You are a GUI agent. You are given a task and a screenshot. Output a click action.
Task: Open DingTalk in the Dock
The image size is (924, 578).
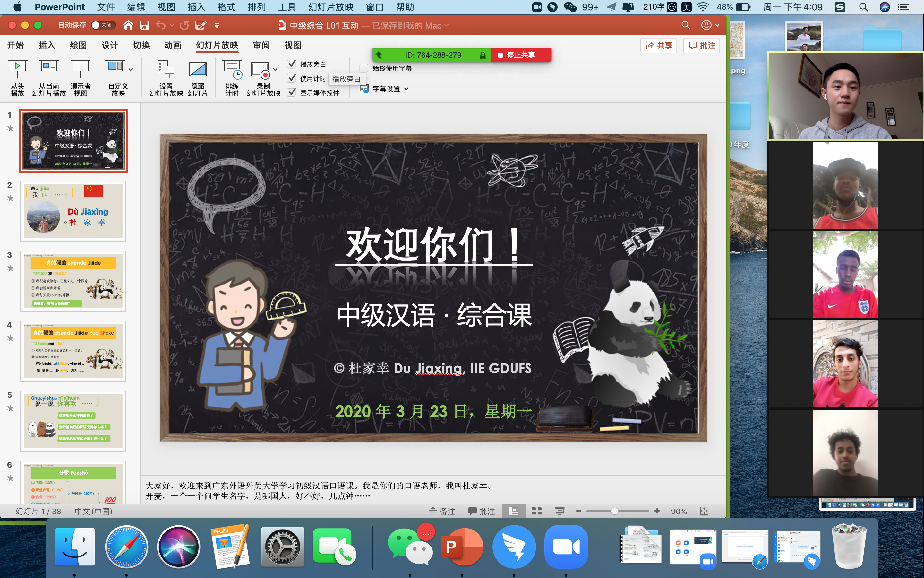[514, 547]
